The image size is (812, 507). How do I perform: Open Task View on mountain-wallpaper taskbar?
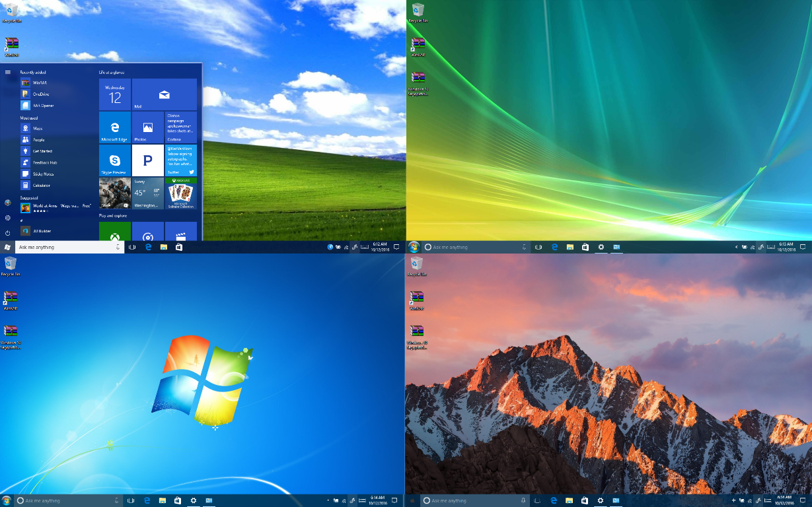[538, 500]
